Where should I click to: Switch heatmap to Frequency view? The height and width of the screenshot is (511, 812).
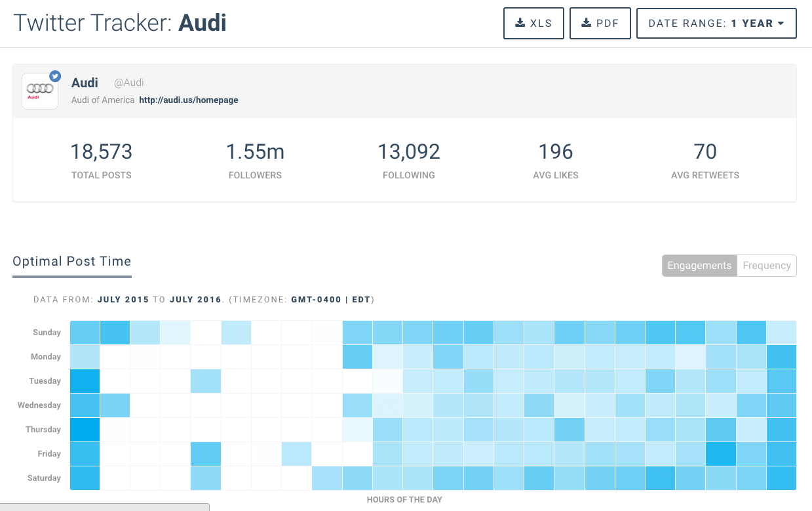[766, 266]
